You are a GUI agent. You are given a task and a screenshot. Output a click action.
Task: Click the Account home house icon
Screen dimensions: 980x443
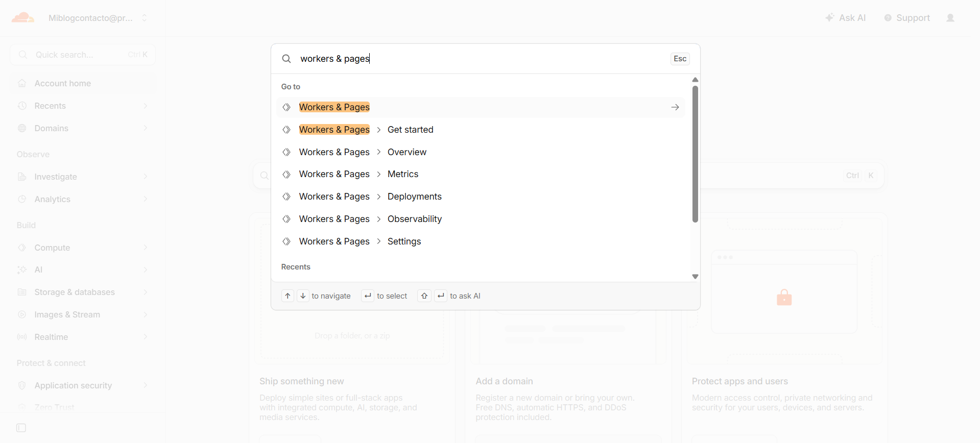(x=22, y=83)
